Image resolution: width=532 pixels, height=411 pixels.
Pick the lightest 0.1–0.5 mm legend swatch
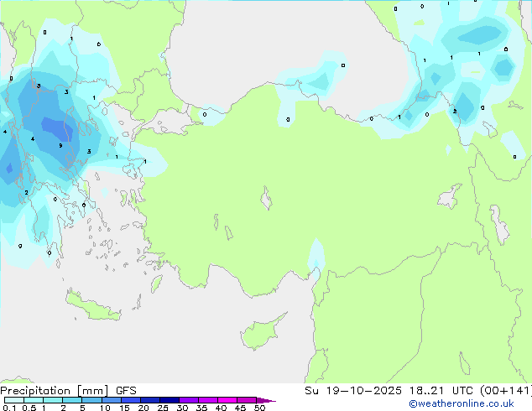coord(14,400)
